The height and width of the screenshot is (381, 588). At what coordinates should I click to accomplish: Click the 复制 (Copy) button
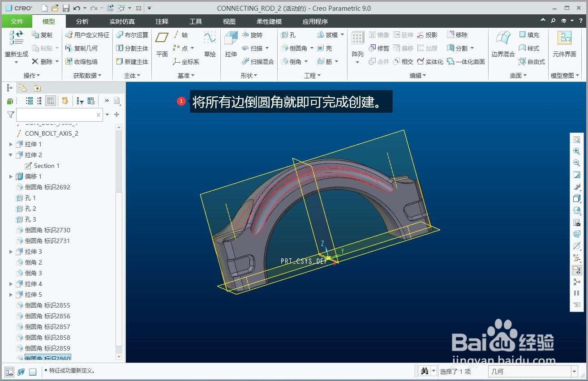[42, 35]
